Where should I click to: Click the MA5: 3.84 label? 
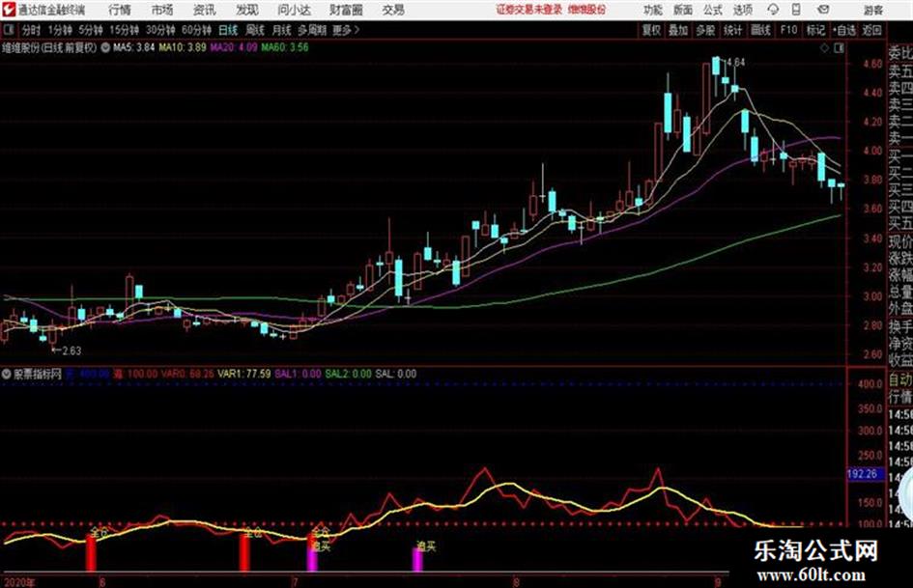[134, 47]
